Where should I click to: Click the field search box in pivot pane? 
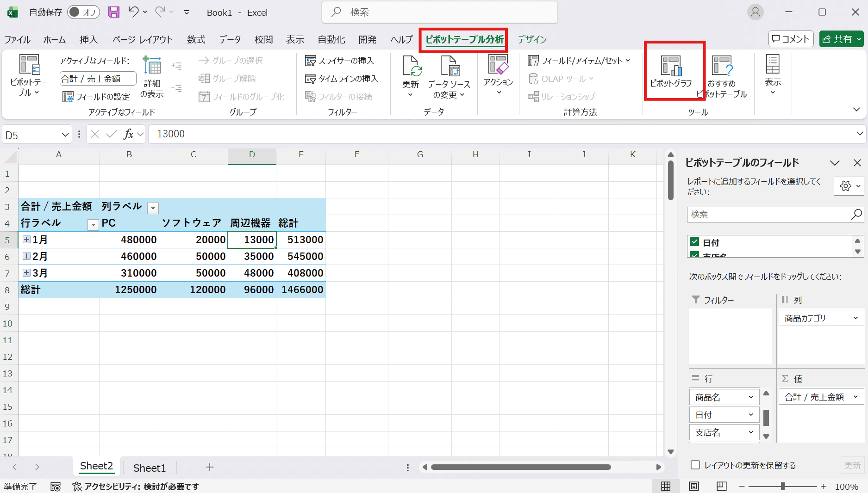(769, 214)
